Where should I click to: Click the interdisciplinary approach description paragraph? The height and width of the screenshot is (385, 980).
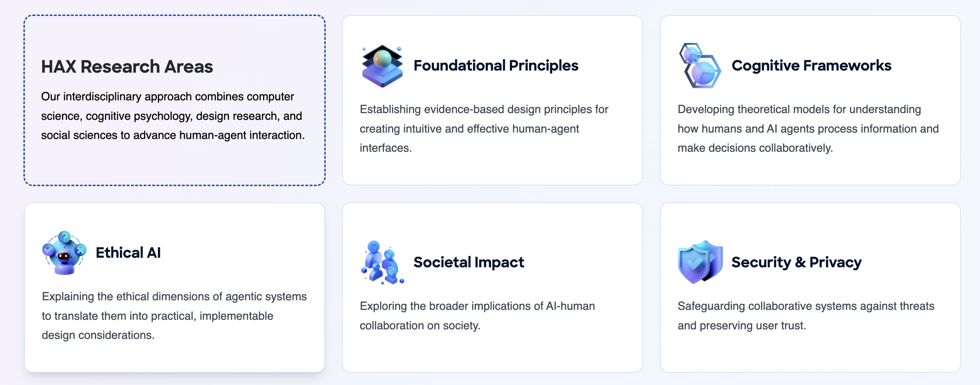171,116
